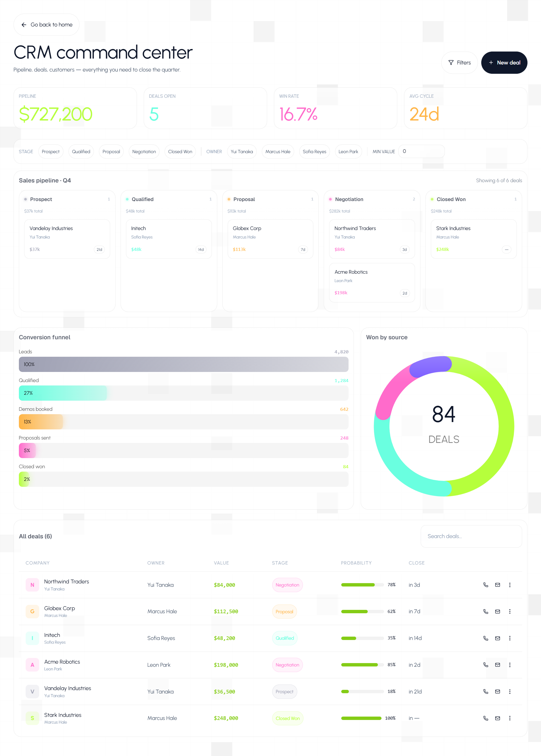Toggle the Negotiation stage filter chip

click(144, 151)
